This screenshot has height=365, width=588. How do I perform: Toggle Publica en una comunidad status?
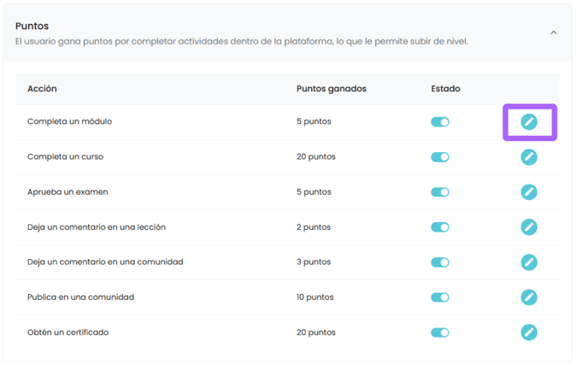tap(440, 297)
